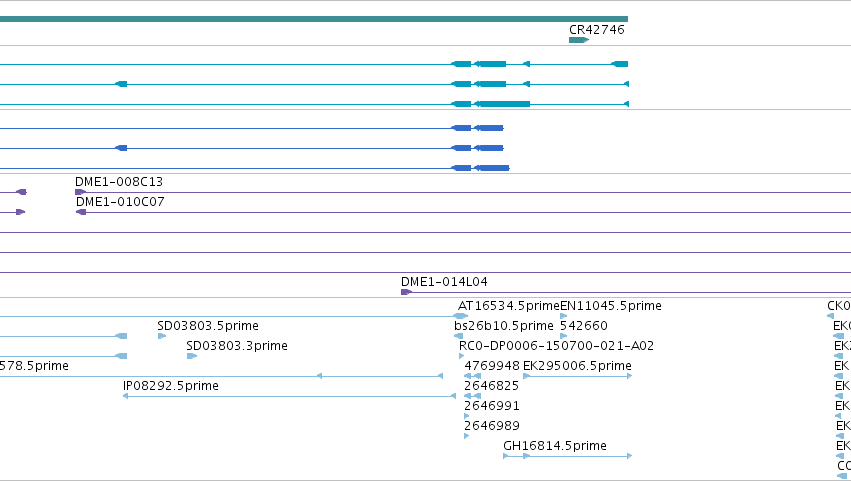The height and width of the screenshot is (481, 851).
Task: Click the CR42746 gene arrow glyph
Action: coord(579,40)
